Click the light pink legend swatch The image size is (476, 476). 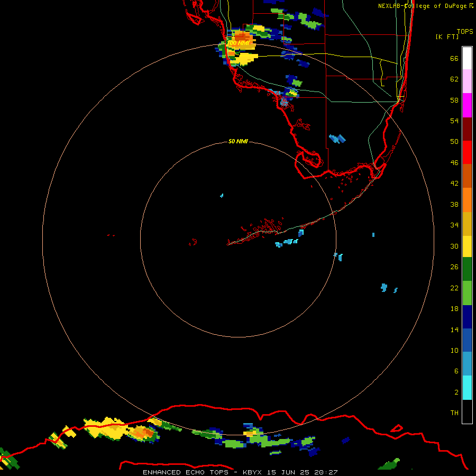(x=467, y=81)
